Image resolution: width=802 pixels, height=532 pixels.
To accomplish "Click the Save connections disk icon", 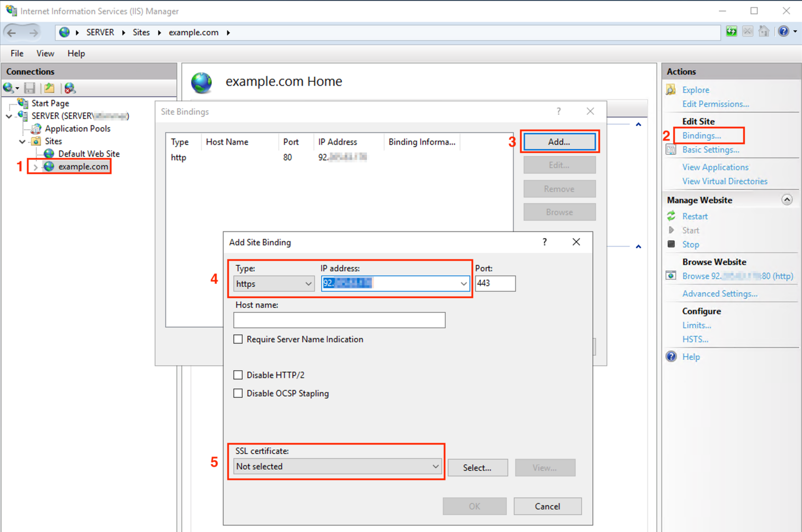I will tap(30, 88).
